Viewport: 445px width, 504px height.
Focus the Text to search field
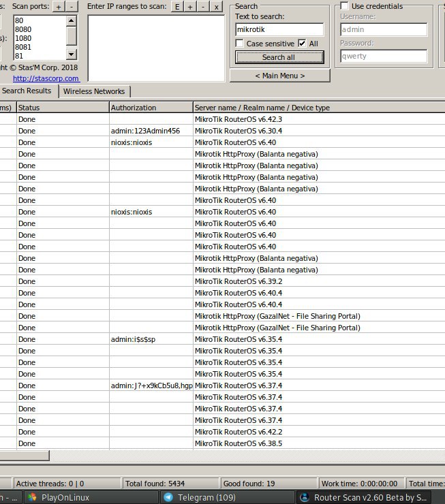(279, 29)
